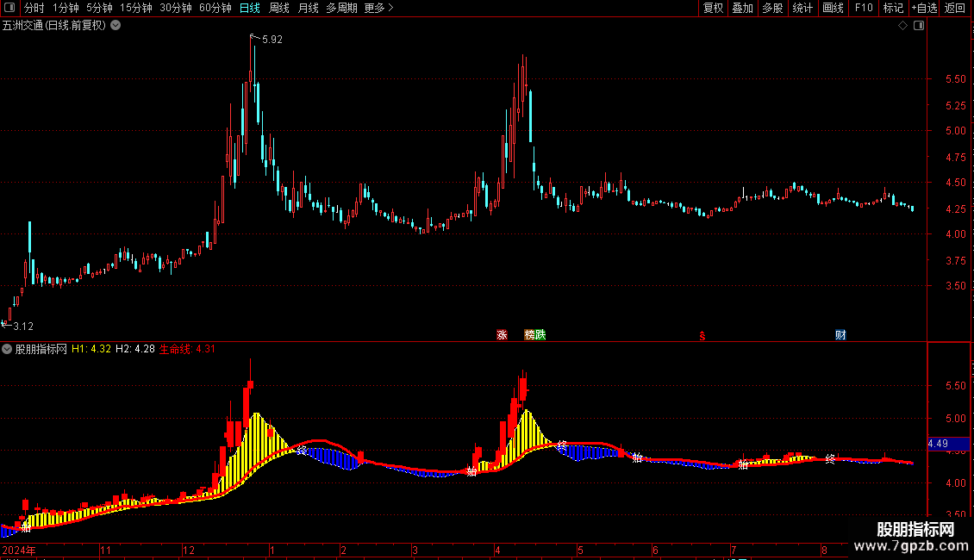Select the 30分钟 period
974x560 pixels.
176,8
